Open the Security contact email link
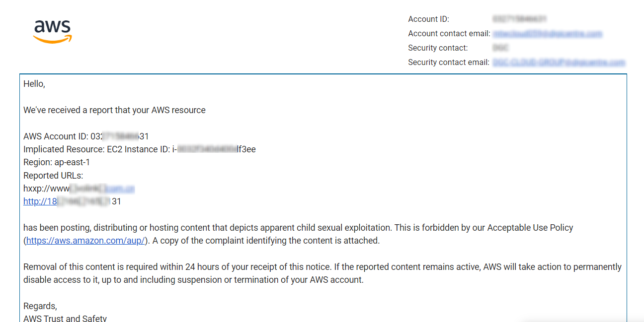This screenshot has width=644, height=322. pyautogui.click(x=559, y=63)
